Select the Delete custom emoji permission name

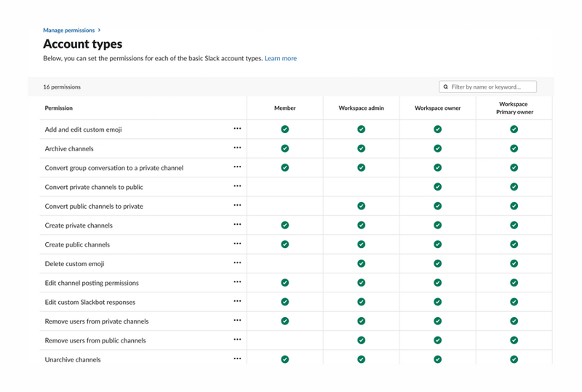click(x=75, y=264)
